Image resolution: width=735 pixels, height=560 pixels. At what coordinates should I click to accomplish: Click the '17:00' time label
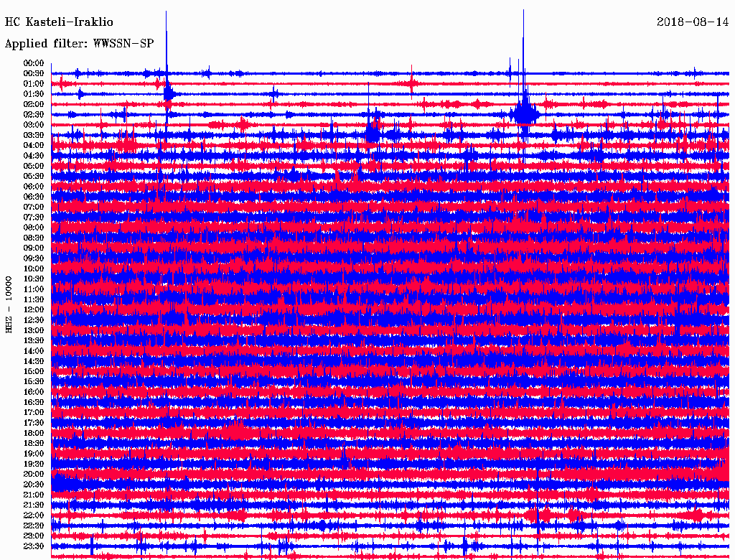[x=34, y=412]
